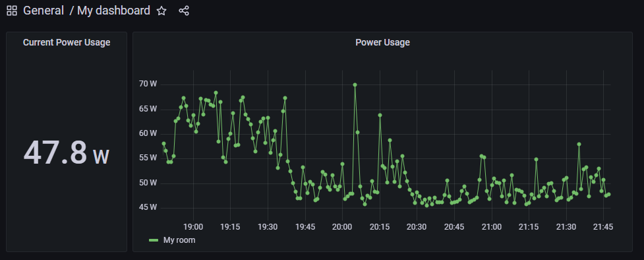Screen dimensions: 644x260
Task: Toggle the My room legend series
Action: click(x=179, y=240)
